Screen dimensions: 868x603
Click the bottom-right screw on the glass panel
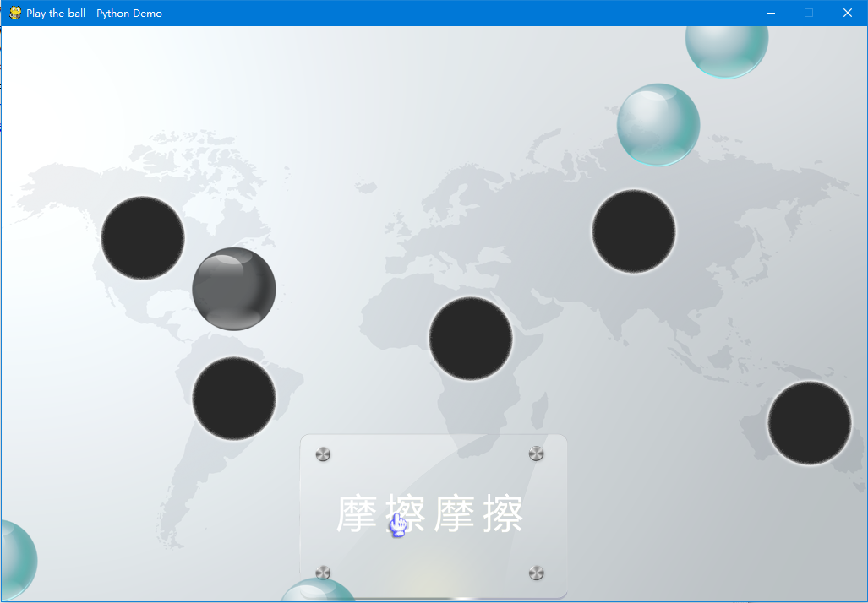tap(537, 573)
